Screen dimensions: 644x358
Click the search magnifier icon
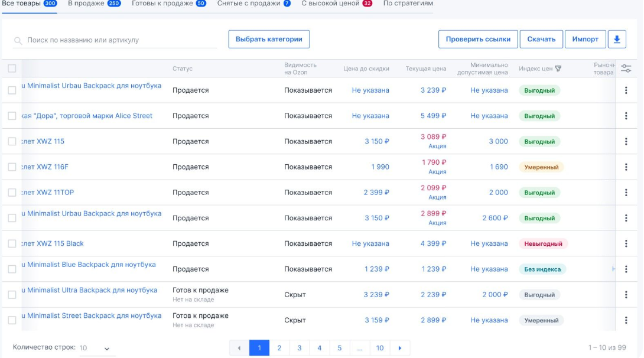(18, 41)
